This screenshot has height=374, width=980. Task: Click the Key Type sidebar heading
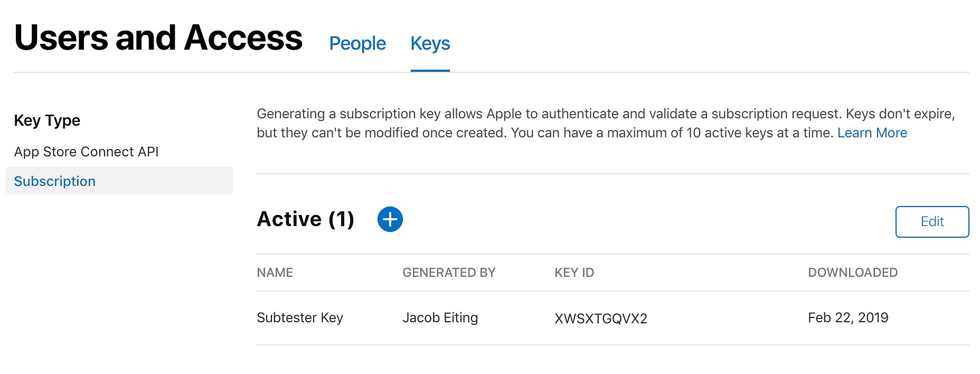[x=47, y=120]
